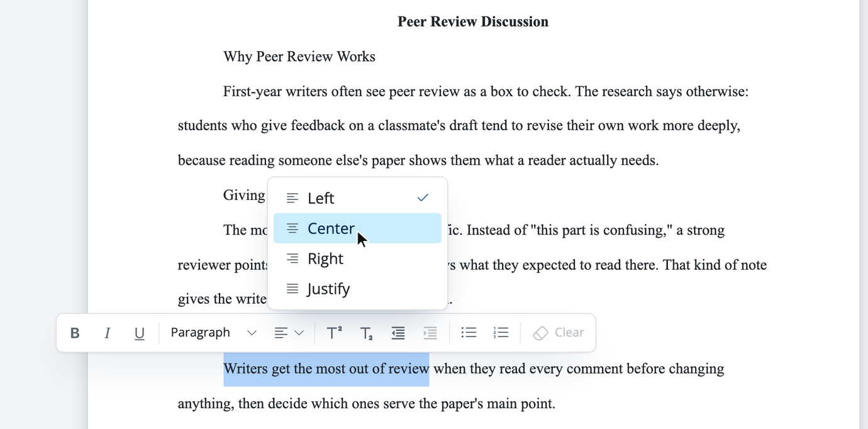Screen dimensions: 868x429
Task: Click the Peer Review Discussion title
Action: [473, 22]
